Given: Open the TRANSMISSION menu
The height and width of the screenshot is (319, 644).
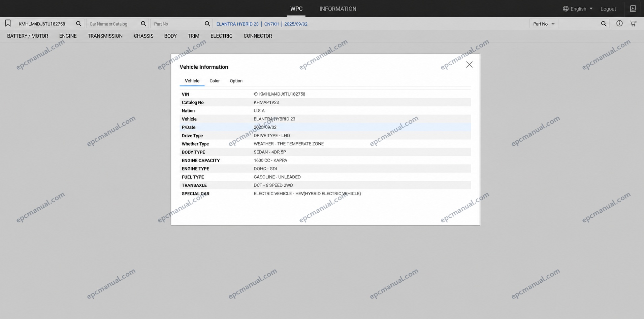Looking at the screenshot, I should coord(105,36).
